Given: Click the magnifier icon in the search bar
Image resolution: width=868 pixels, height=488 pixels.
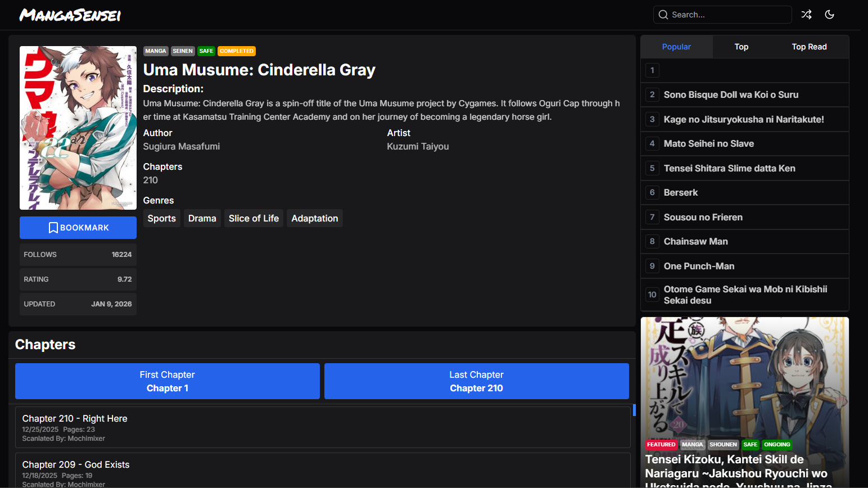Looking at the screenshot, I should click(x=663, y=15).
